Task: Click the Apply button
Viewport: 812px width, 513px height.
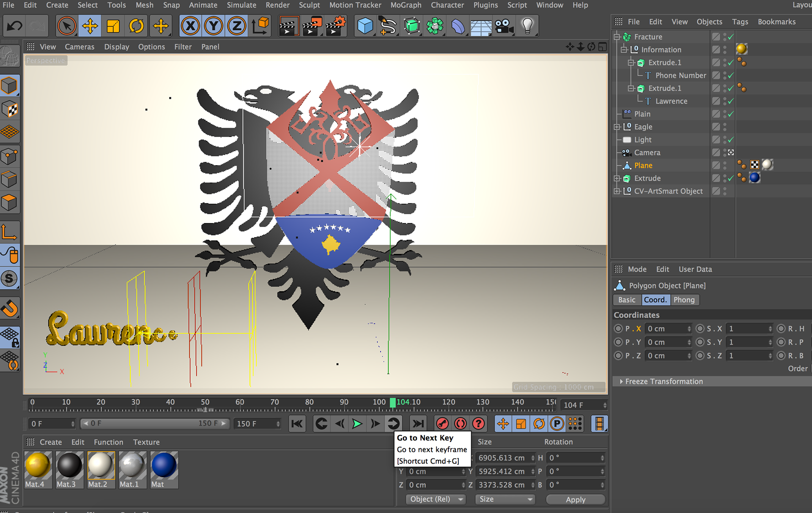Action: coord(575,499)
